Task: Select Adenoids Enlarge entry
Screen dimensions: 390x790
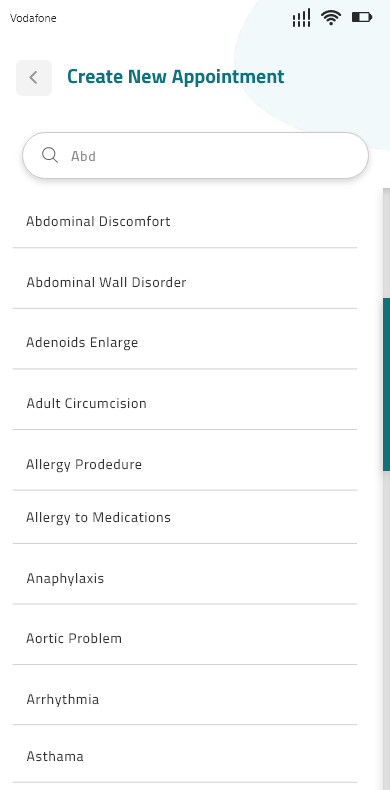Action: [185, 342]
